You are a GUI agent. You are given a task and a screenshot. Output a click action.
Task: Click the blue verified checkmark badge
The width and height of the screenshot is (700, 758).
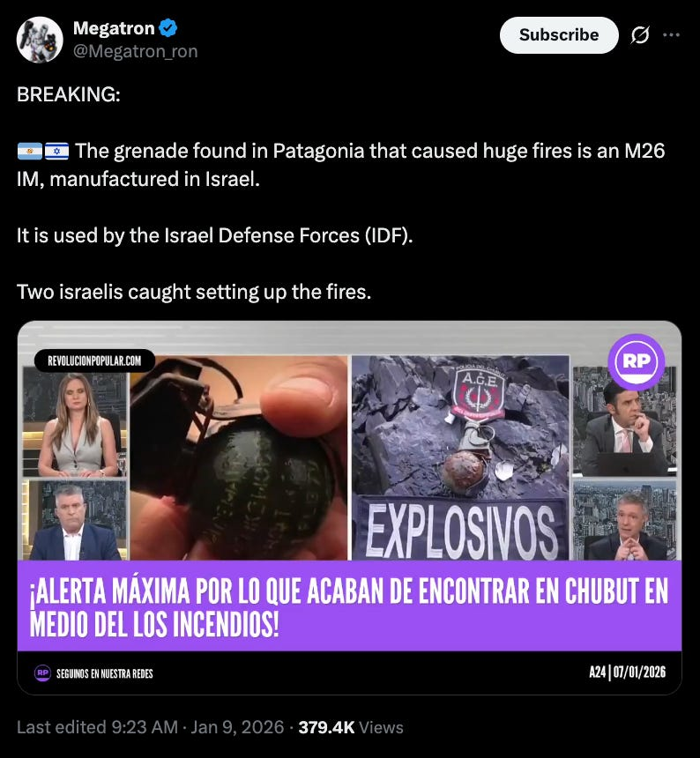click(x=168, y=28)
